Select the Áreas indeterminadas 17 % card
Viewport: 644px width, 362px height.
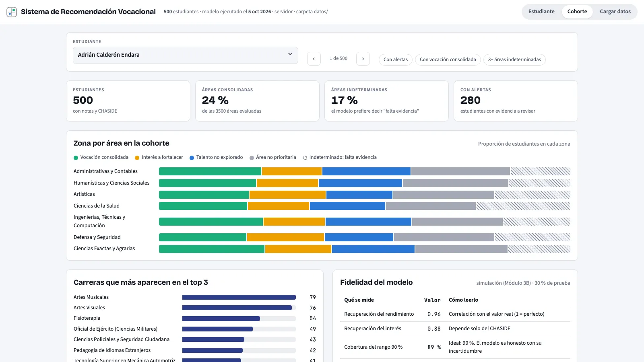point(386,101)
